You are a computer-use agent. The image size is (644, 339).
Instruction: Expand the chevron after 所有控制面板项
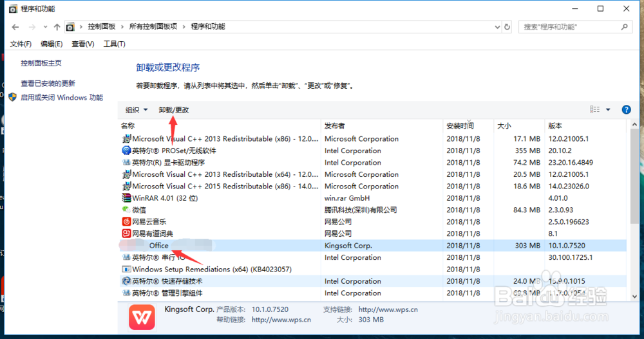coord(184,26)
